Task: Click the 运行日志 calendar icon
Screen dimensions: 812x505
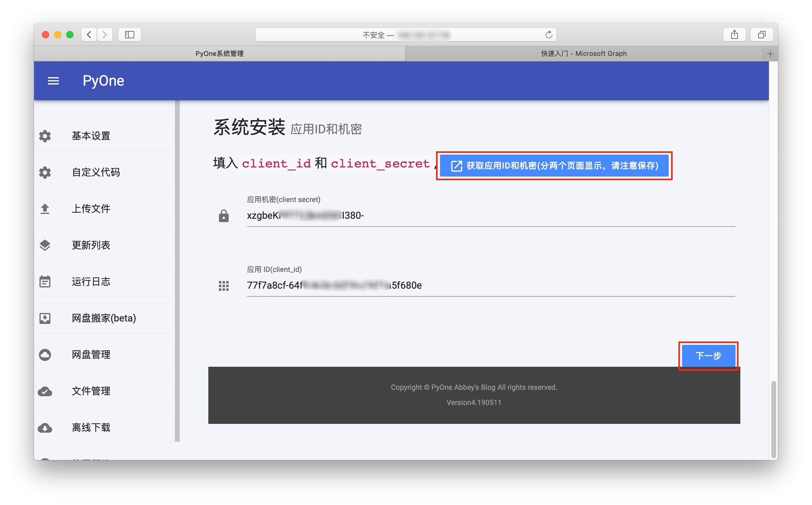Action: coord(45,282)
